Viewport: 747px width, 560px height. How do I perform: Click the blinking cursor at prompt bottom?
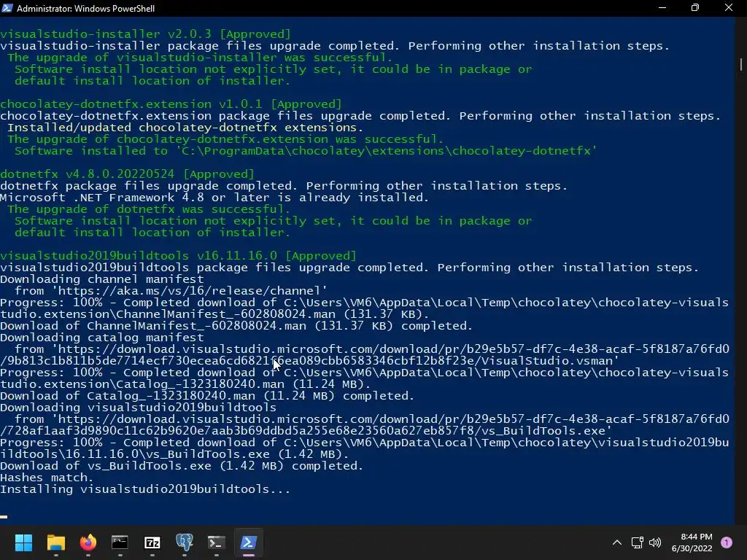coord(4,517)
